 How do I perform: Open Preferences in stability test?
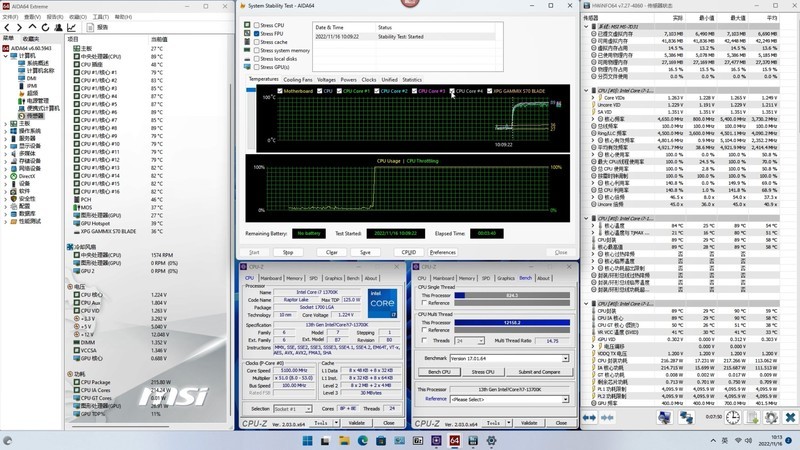tap(442, 252)
